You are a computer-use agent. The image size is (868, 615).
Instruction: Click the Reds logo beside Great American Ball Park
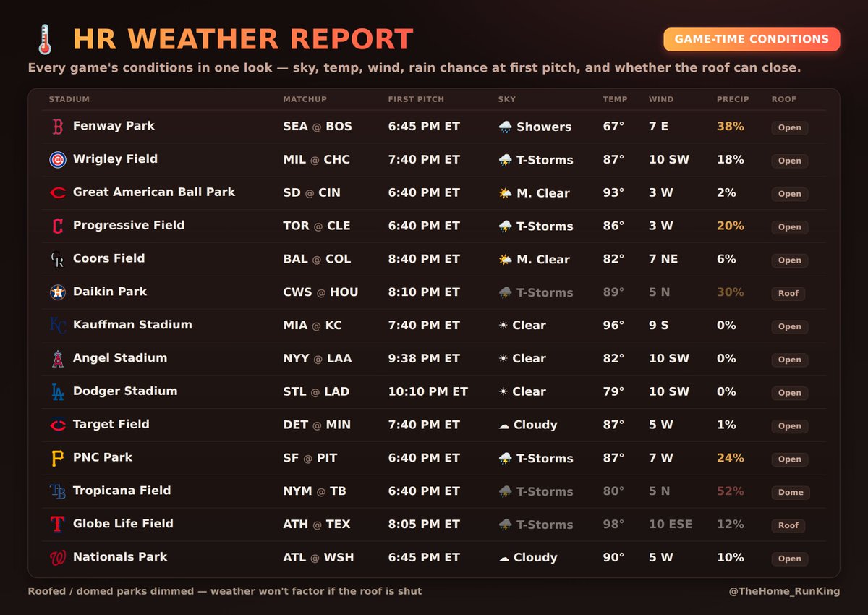[57, 193]
